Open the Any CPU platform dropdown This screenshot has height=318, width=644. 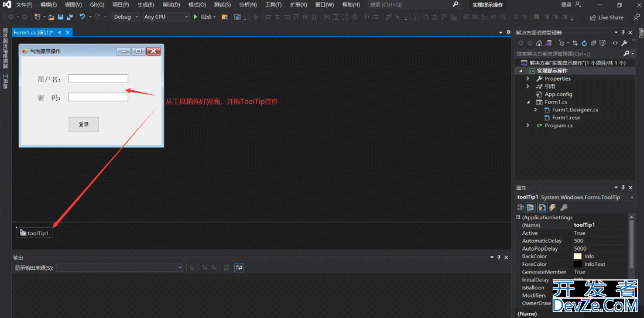pos(166,17)
